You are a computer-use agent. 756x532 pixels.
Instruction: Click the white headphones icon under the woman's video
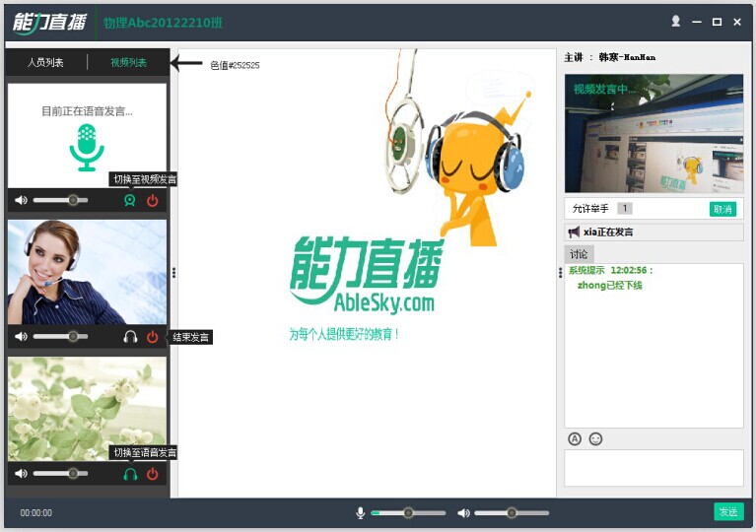(129, 337)
